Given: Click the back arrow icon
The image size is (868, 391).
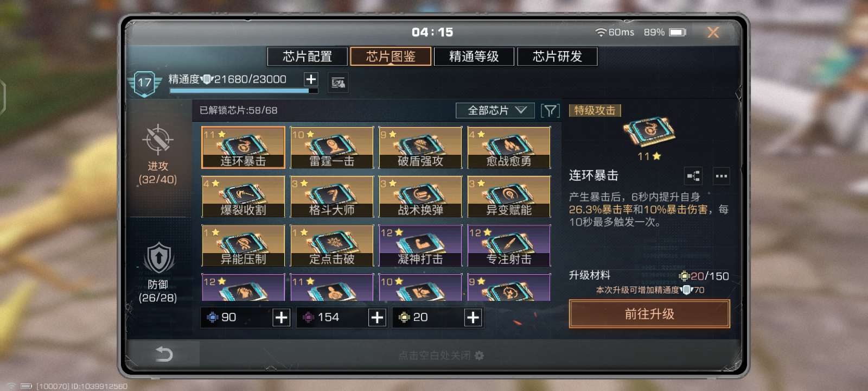Looking at the screenshot, I should click(164, 354).
